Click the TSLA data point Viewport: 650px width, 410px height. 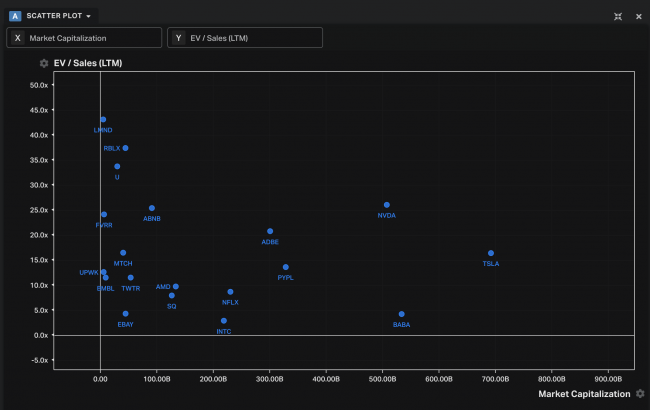(x=491, y=253)
